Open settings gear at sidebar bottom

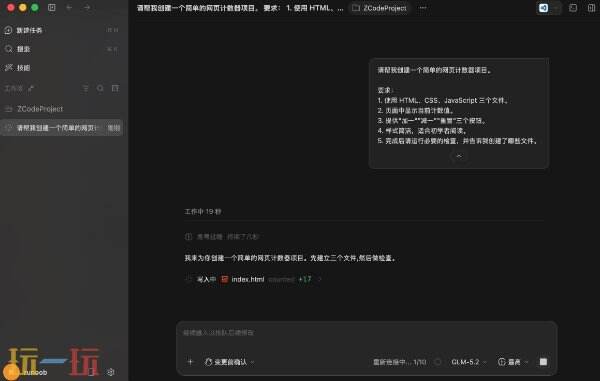[x=111, y=372]
